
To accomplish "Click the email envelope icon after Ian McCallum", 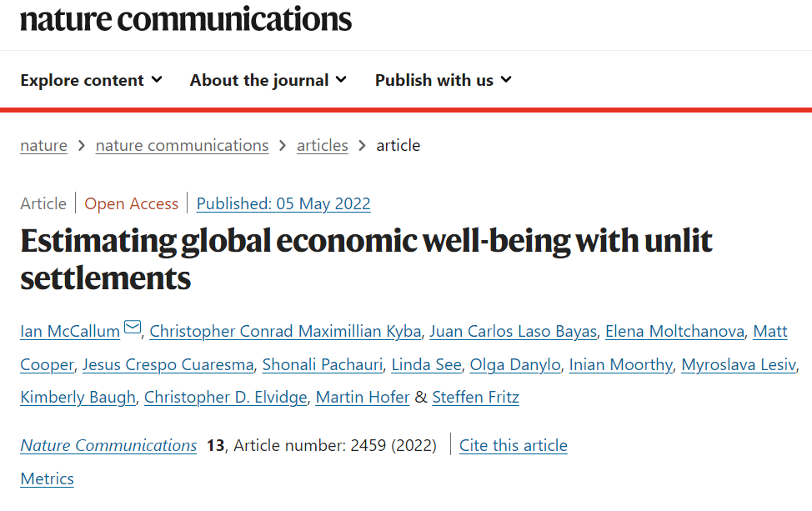I will pos(133,328).
